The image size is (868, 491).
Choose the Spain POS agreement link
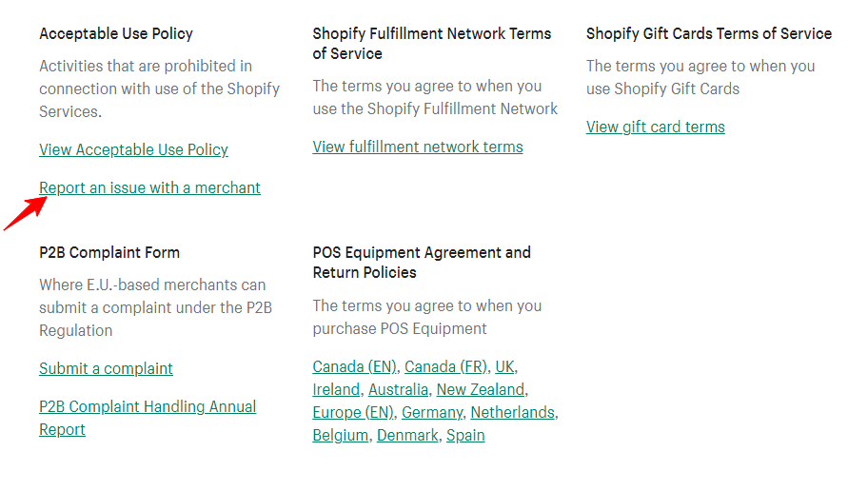[465, 435]
